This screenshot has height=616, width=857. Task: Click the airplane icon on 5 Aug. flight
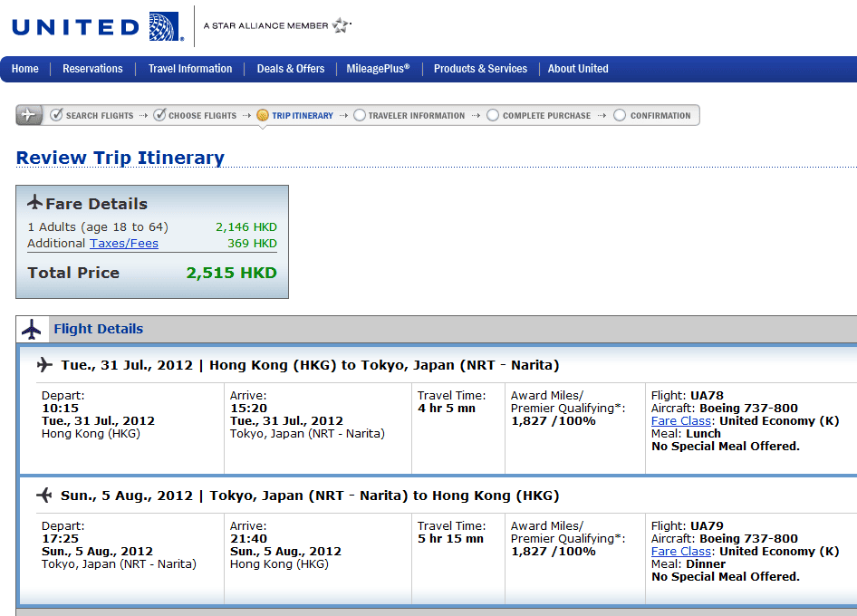[x=44, y=496]
